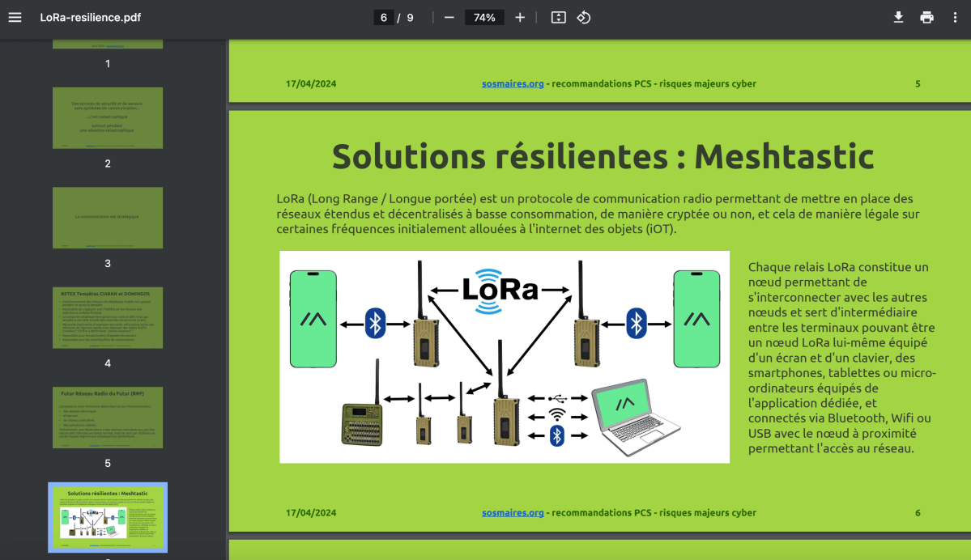Jump to page 3 thumbnail
Image resolution: width=971 pixels, height=560 pixels.
[x=108, y=218]
